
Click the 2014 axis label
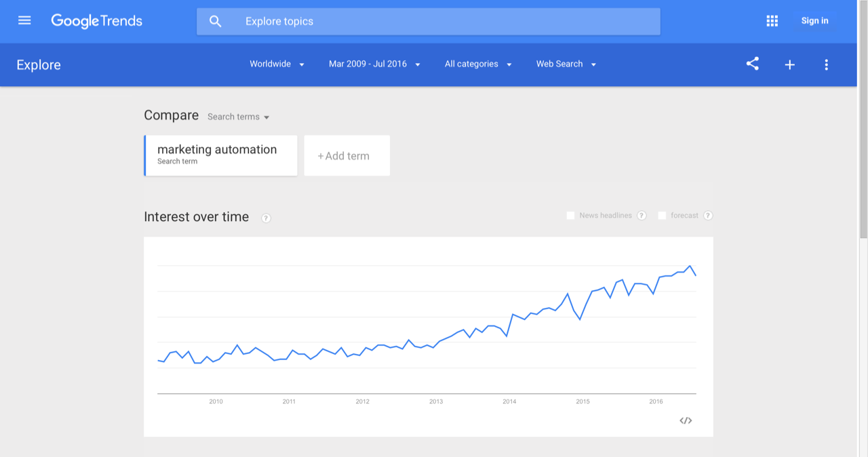pos(509,401)
